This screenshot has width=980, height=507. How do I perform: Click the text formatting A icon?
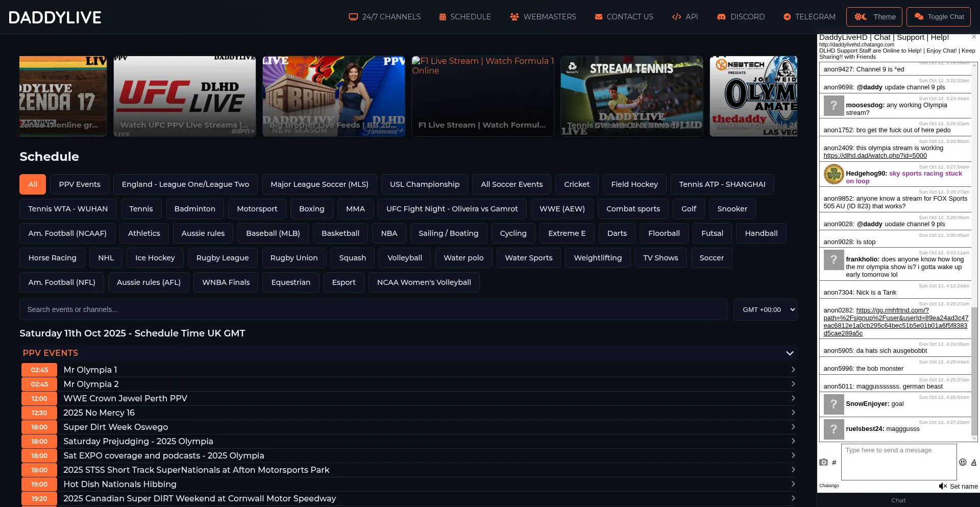[x=973, y=462]
